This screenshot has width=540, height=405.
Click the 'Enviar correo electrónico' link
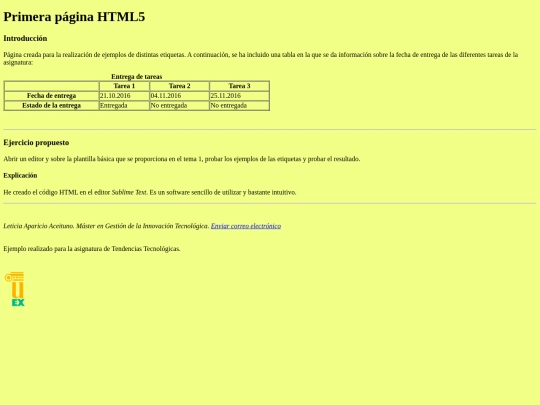(x=246, y=226)
